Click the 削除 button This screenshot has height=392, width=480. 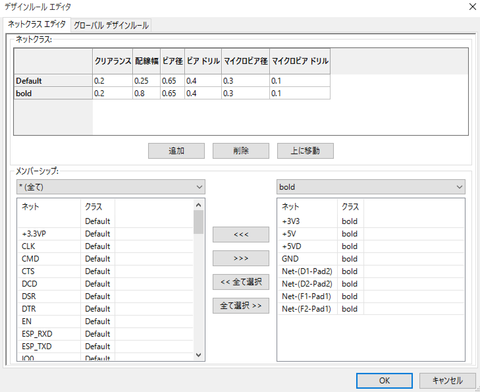(x=241, y=151)
